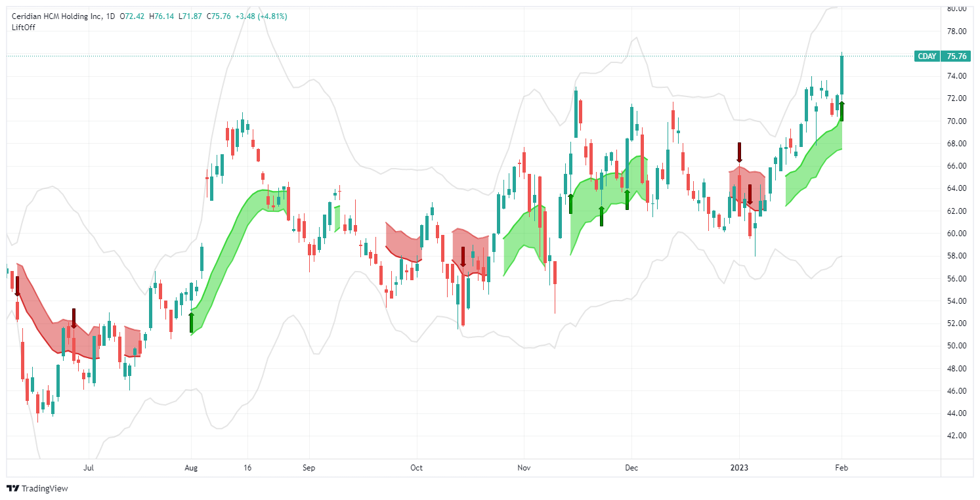
Task: Click the 56.00 price axis label
Action: pyautogui.click(x=955, y=278)
